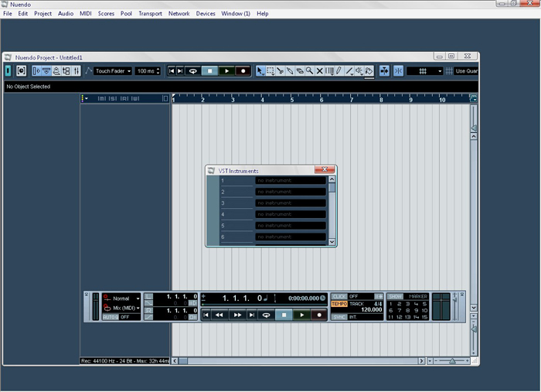Open the Audio menu
The image size is (541, 392).
[66, 13]
